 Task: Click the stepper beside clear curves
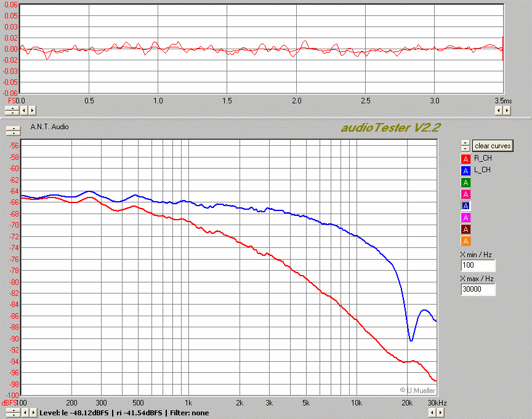(x=465, y=146)
